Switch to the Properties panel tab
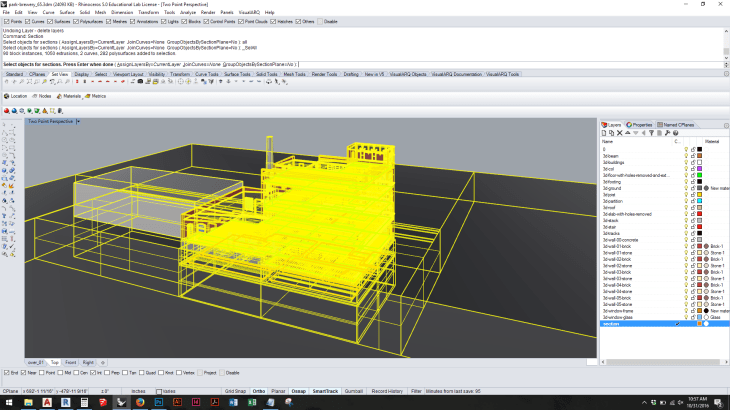 [x=641, y=125]
